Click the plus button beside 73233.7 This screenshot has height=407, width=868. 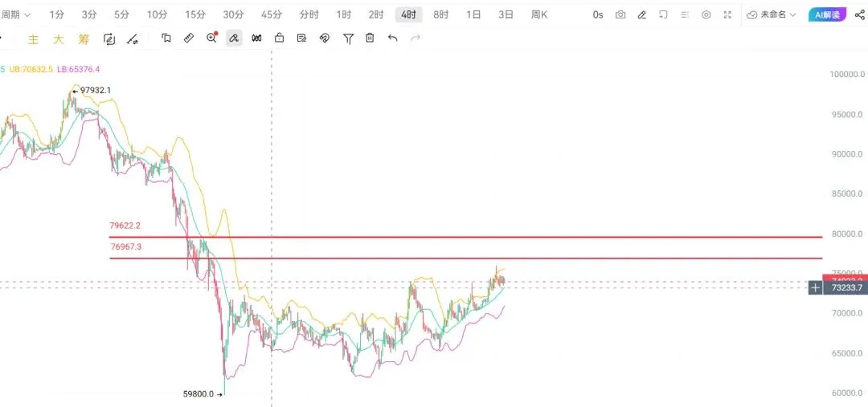point(815,287)
